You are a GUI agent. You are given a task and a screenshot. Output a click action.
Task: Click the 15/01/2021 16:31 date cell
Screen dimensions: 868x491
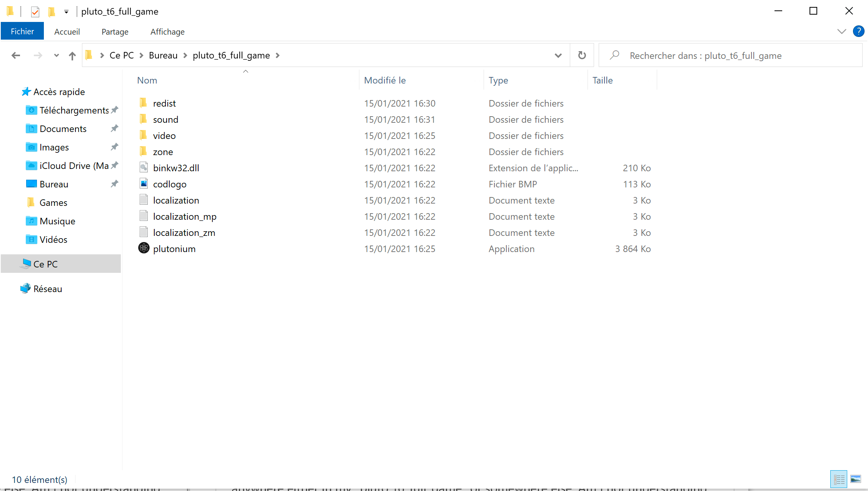[x=400, y=119]
